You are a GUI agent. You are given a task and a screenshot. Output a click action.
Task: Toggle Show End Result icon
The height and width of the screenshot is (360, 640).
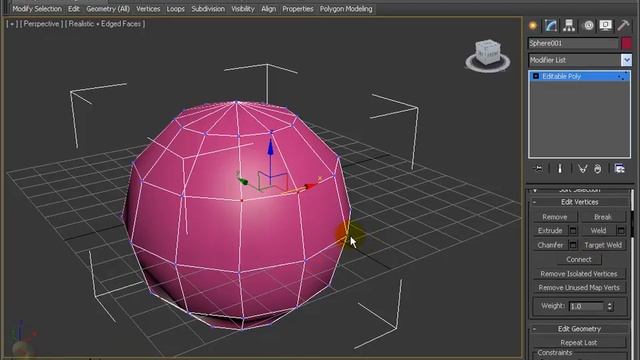point(560,169)
